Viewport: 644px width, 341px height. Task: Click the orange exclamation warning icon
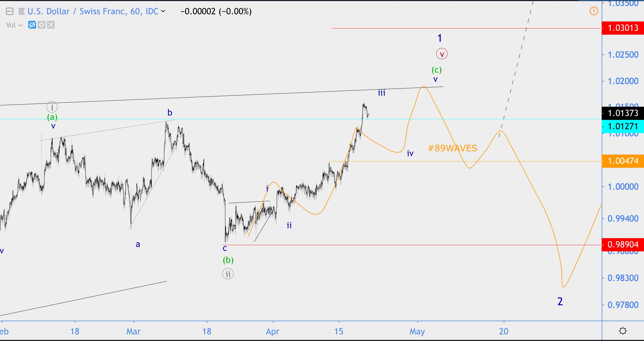tap(594, 11)
